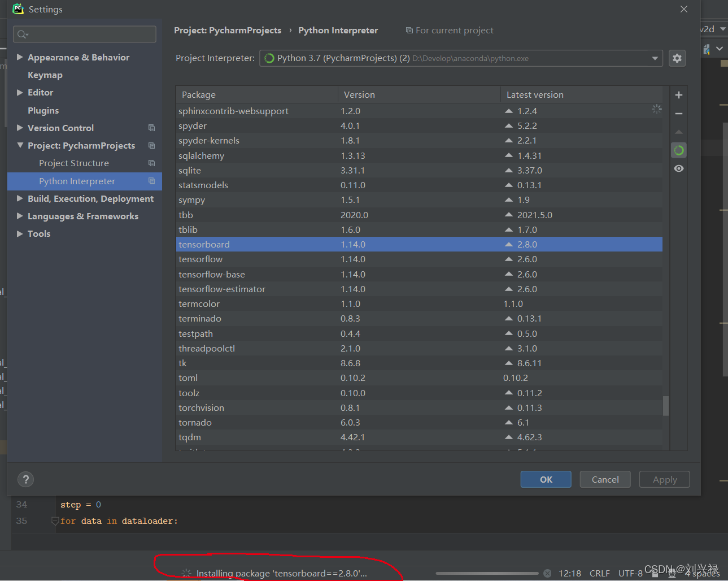Expand the Version Control section
Viewport: 728px width, 581px height.
click(x=20, y=128)
